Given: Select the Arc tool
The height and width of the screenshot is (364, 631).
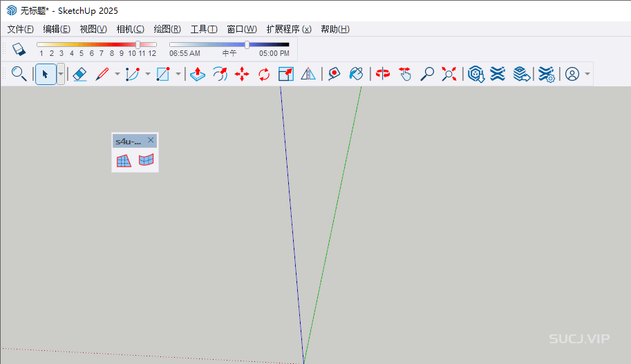Looking at the screenshot, I should click(133, 74).
